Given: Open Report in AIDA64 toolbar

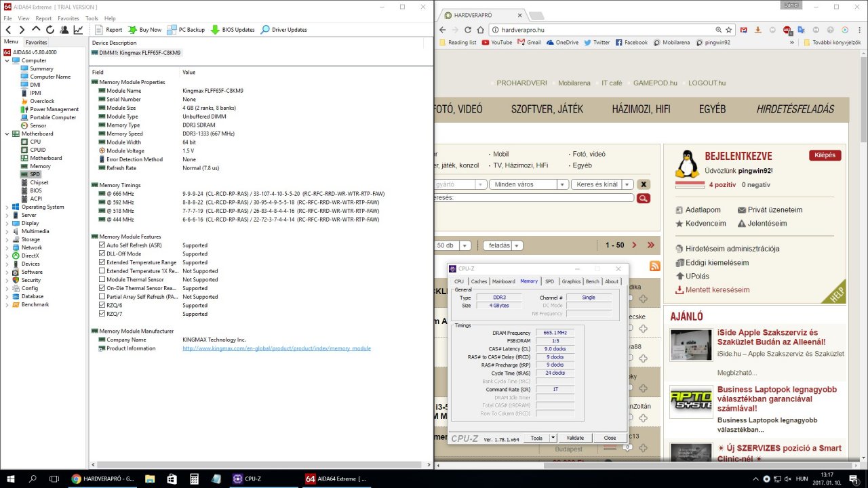Looking at the screenshot, I should point(108,30).
